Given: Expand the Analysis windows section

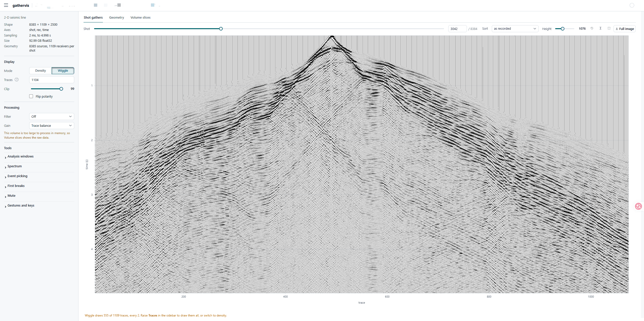Looking at the screenshot, I should (39, 156).
